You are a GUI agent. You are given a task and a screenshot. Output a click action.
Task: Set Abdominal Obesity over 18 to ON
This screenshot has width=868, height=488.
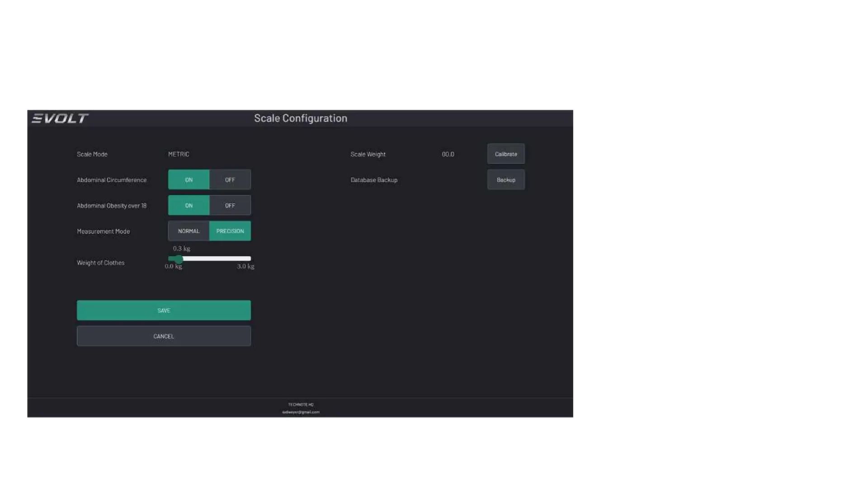[189, 206]
